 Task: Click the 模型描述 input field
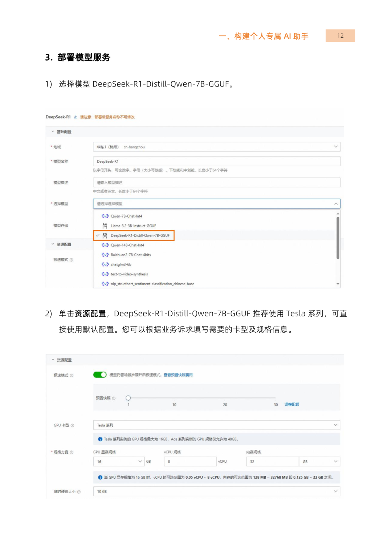point(217,182)
